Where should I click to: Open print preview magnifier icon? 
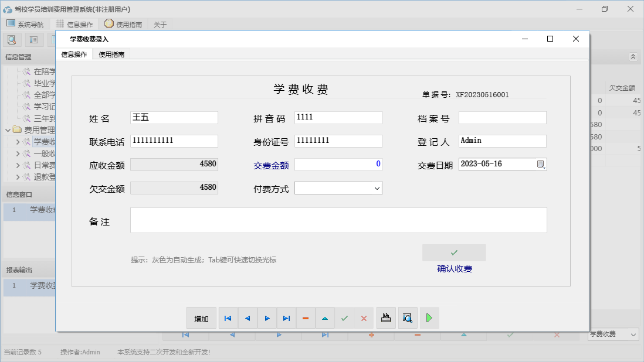(408, 318)
